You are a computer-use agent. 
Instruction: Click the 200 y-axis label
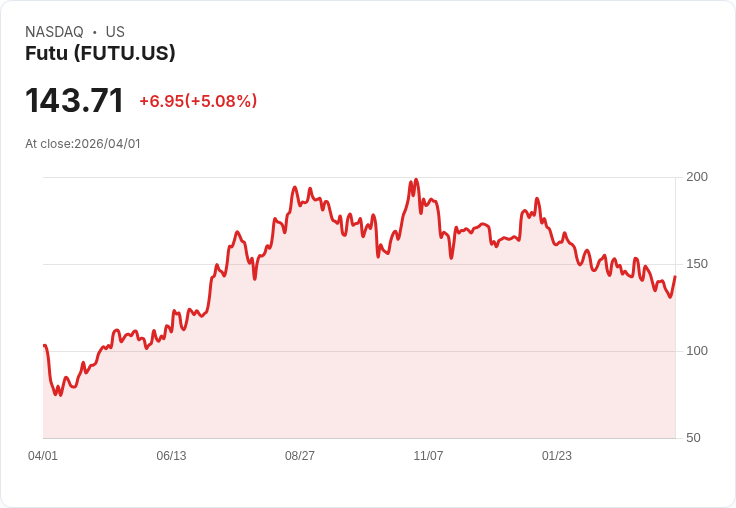pos(697,177)
